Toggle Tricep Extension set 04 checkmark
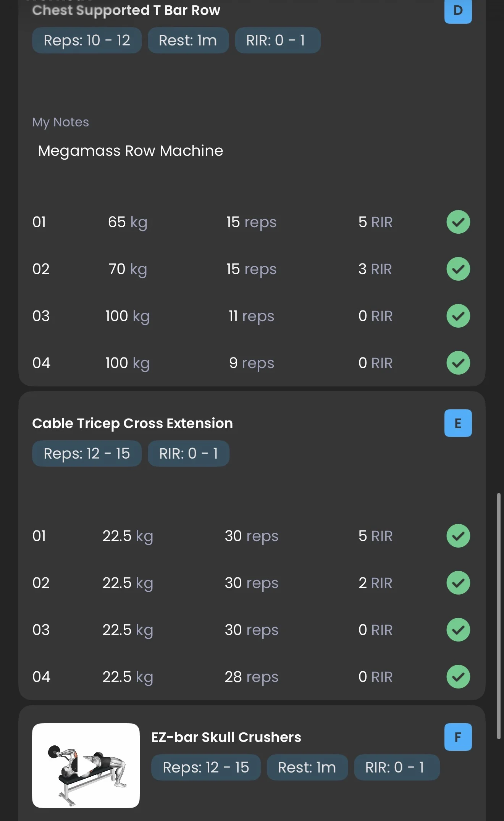504x821 pixels. pos(458,677)
